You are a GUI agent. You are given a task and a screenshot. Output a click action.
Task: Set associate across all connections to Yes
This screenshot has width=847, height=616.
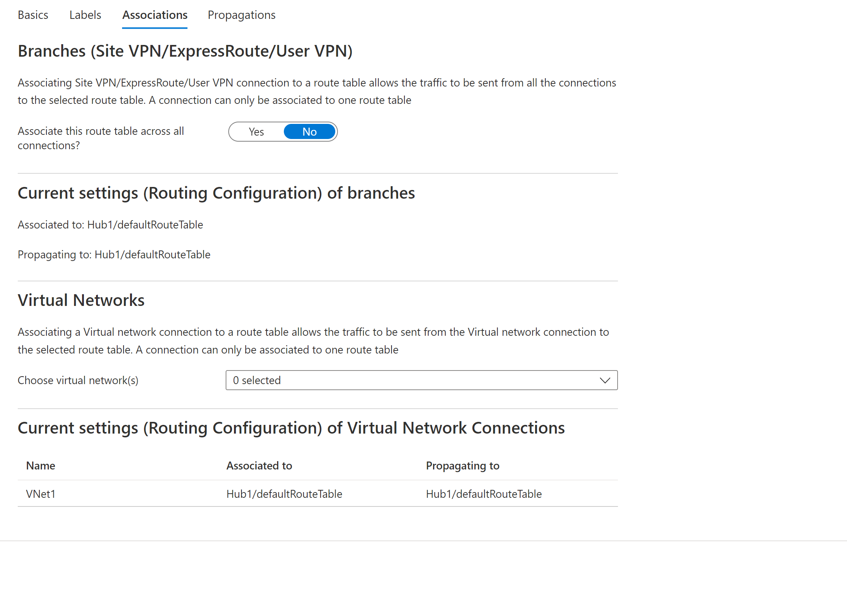coord(256,132)
